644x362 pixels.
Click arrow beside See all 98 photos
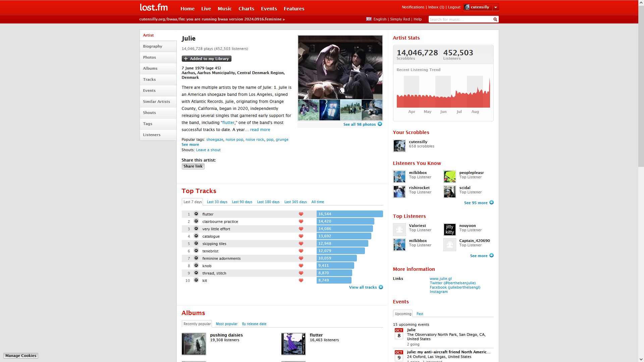[x=380, y=124]
